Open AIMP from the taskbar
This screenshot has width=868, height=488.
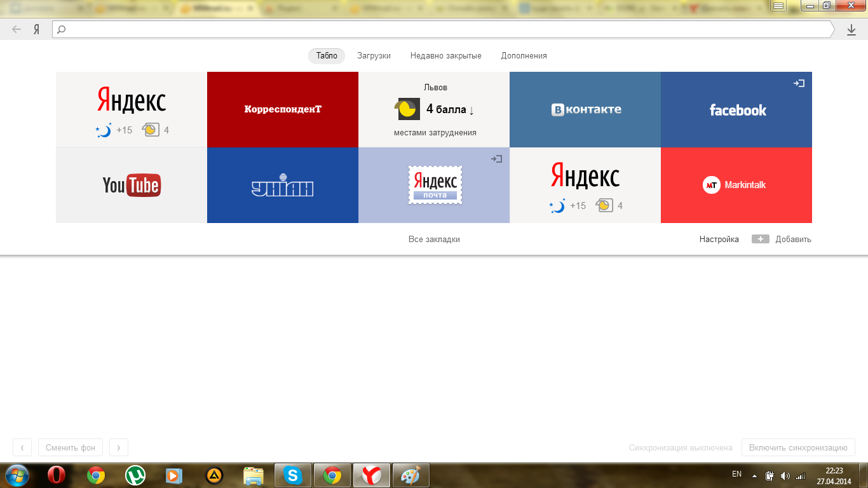[x=214, y=475]
